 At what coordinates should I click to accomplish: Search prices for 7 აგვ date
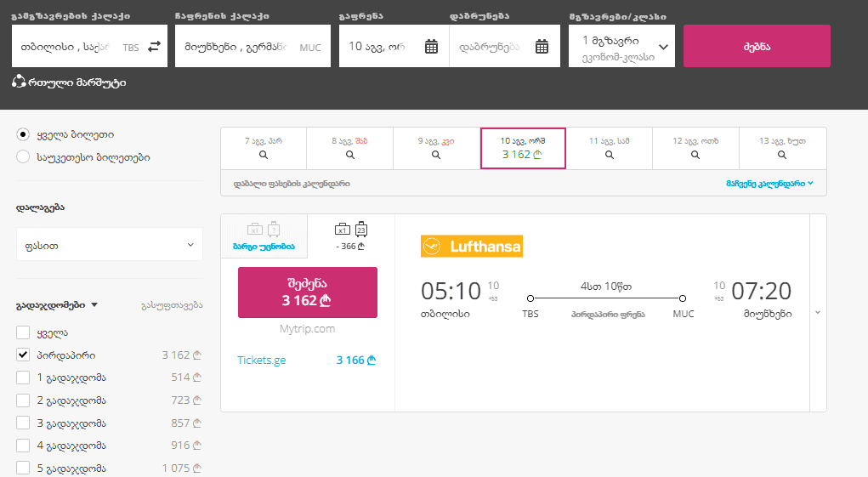point(264,155)
